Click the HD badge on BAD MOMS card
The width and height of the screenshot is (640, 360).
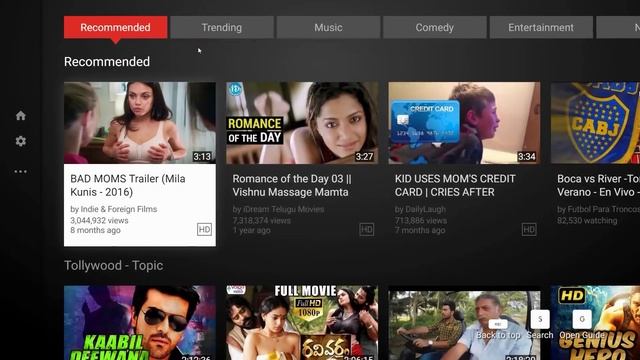[204, 229]
